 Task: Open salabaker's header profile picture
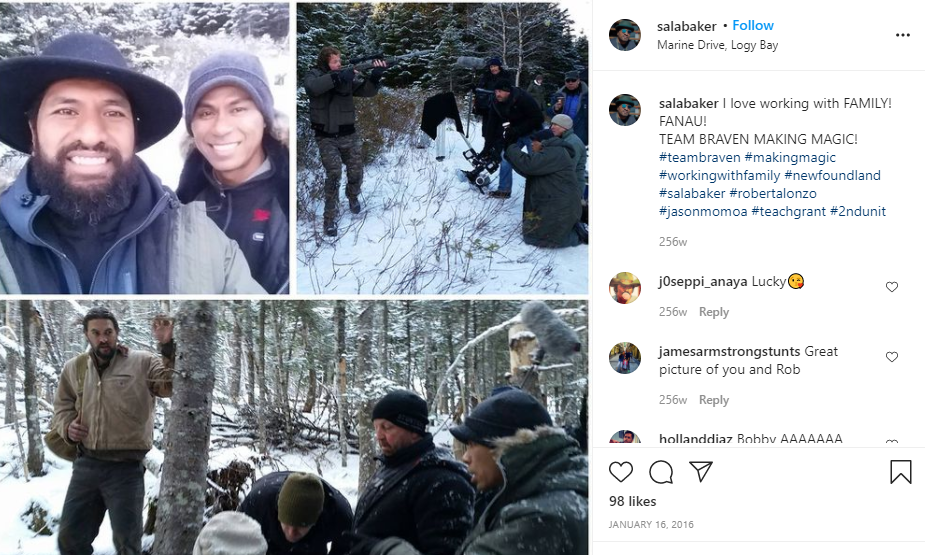click(625, 35)
